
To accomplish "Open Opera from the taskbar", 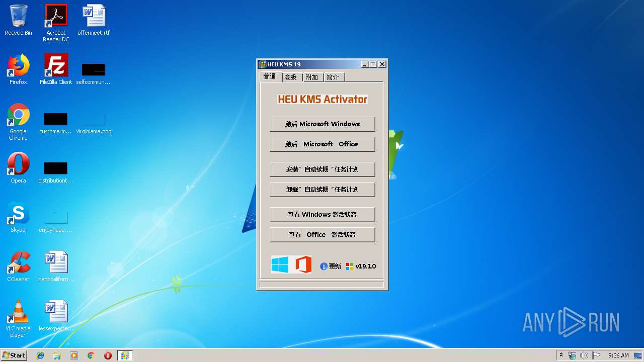I will click(108, 355).
